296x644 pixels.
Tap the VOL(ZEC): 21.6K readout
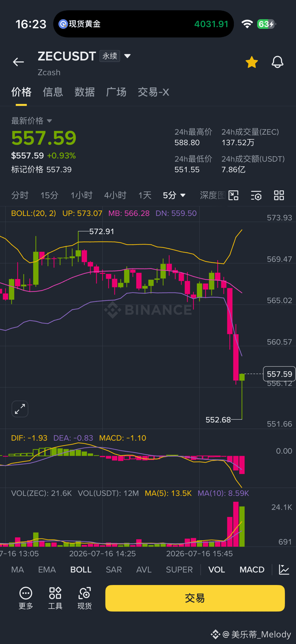coord(41,493)
